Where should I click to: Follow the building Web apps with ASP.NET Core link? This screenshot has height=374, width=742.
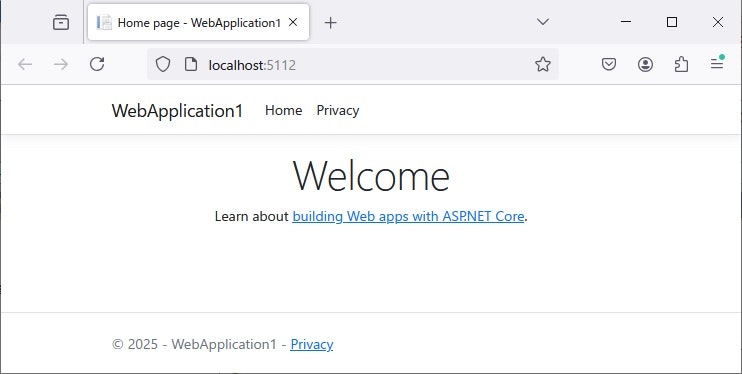(x=408, y=216)
